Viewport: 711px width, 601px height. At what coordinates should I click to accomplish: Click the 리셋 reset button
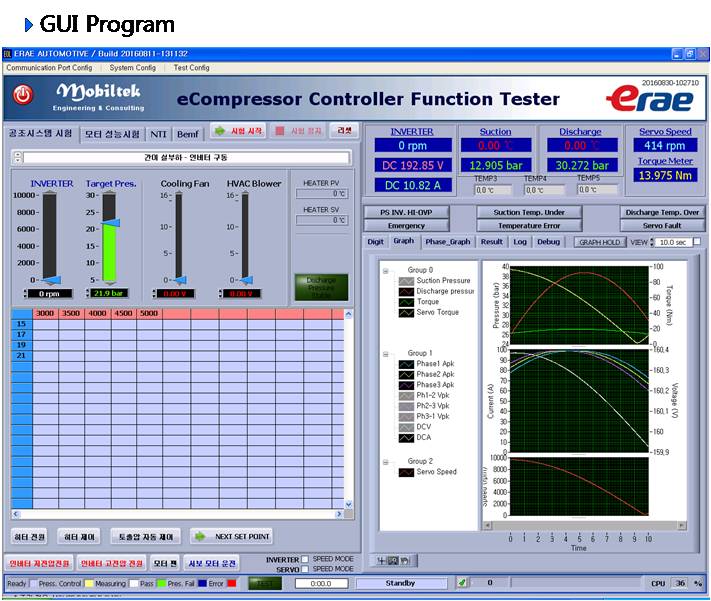(344, 131)
